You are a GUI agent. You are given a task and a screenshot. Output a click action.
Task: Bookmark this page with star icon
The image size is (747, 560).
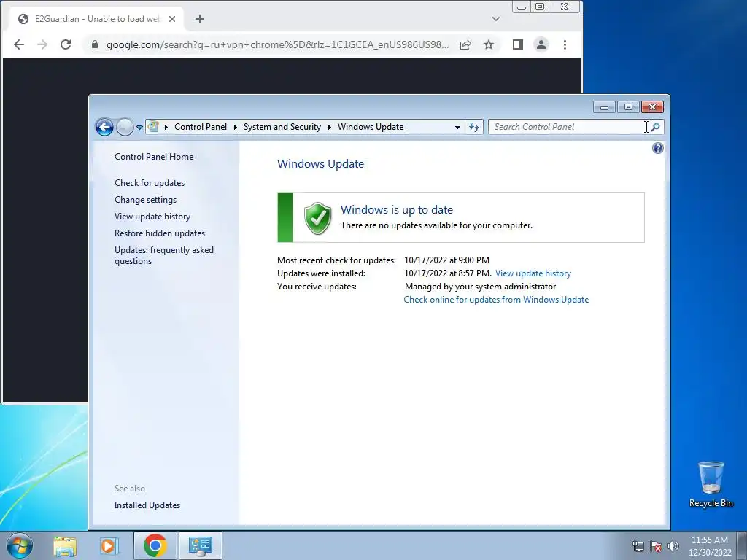[489, 44]
